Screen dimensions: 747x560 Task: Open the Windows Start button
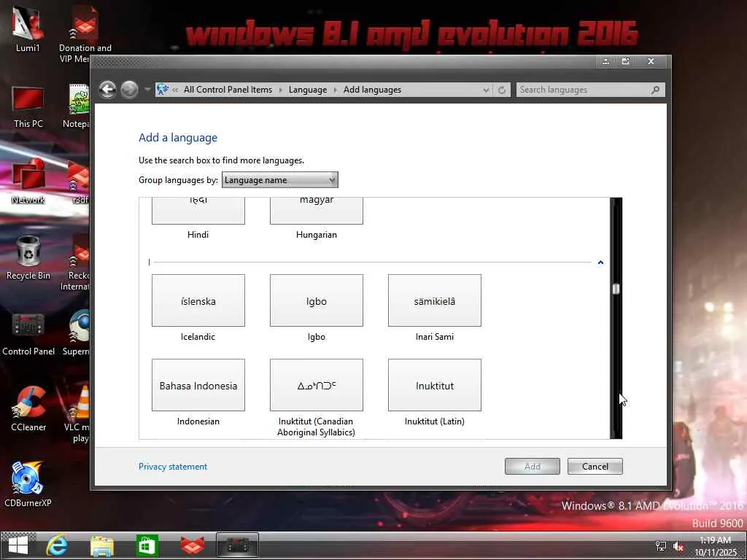tap(18, 545)
